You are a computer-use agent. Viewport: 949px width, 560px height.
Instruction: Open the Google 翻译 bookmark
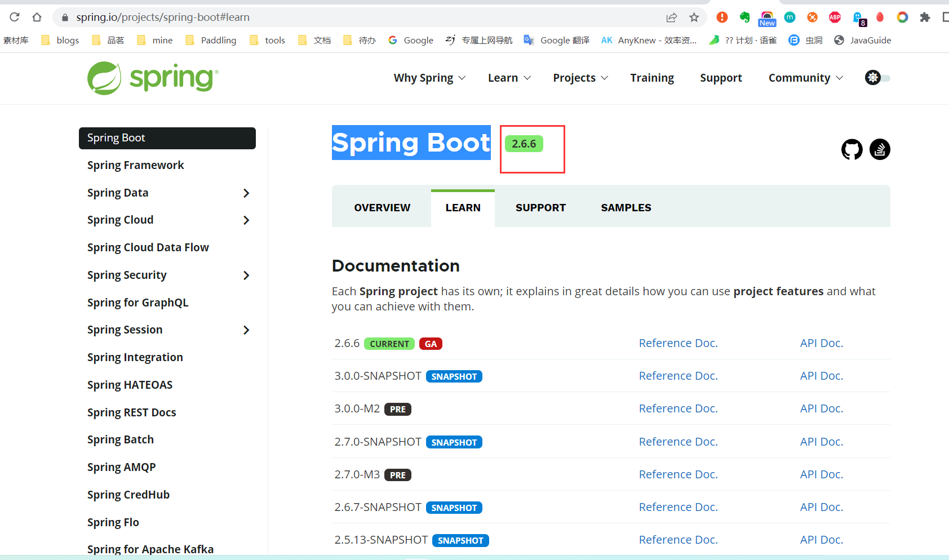[557, 40]
